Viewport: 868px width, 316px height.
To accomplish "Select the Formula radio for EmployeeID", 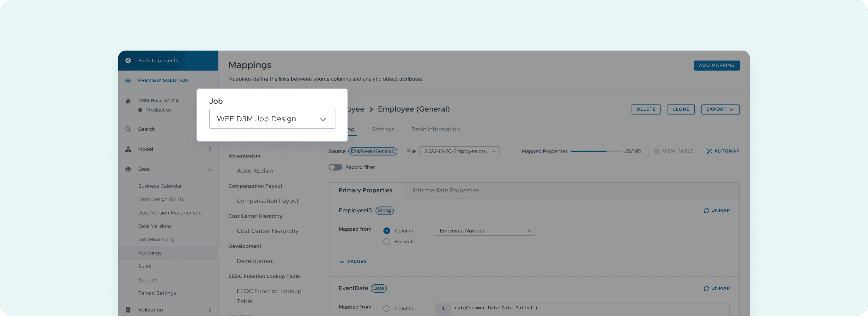I will [387, 241].
